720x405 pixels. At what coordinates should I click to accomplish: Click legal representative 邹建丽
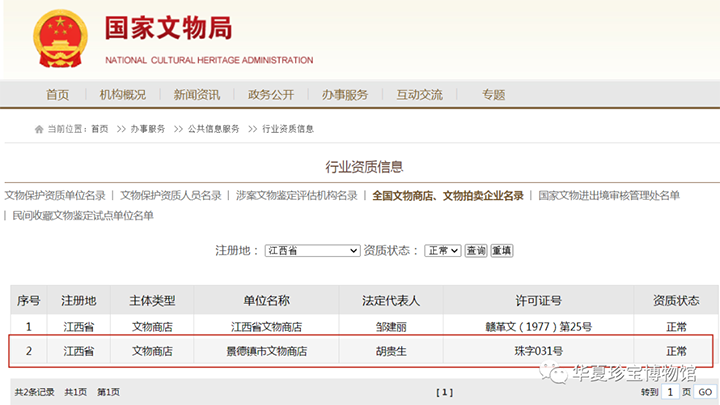click(391, 327)
